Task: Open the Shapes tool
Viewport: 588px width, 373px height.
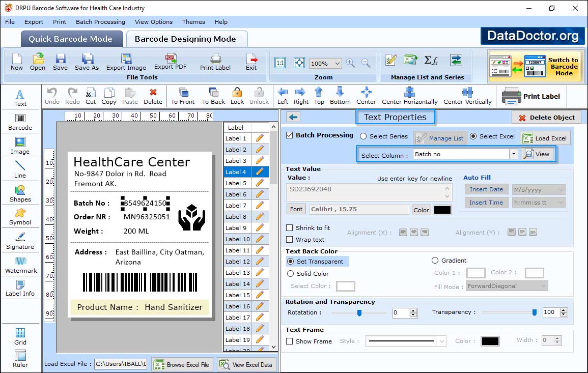Action: point(20,193)
